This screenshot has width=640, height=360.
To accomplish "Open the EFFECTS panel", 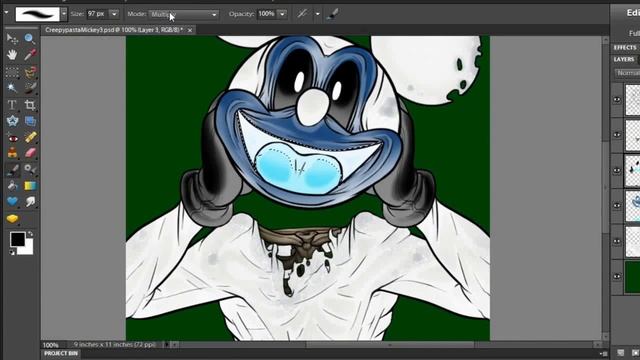I will point(625,48).
